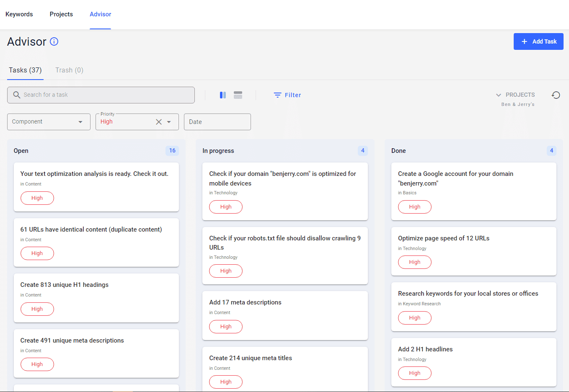Go to the Projects menu item
This screenshot has height=392, width=569.
coord(61,14)
